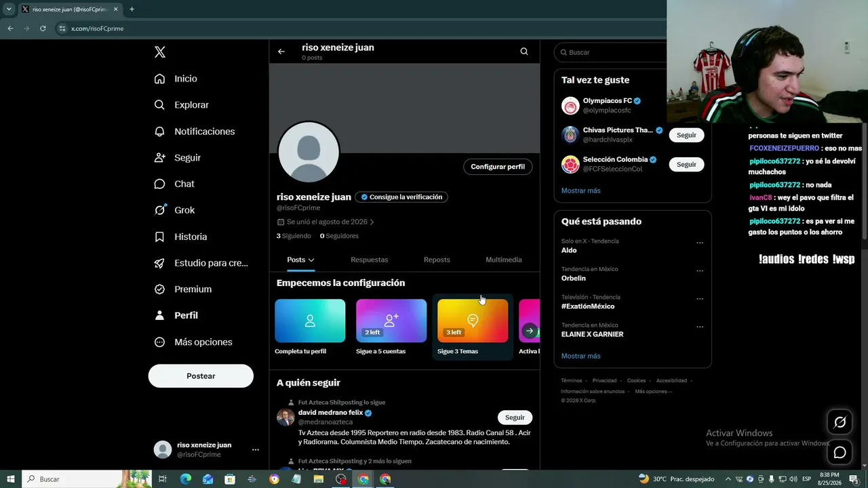
Task: Open the 3 Siguiendo list
Action: 294,236
